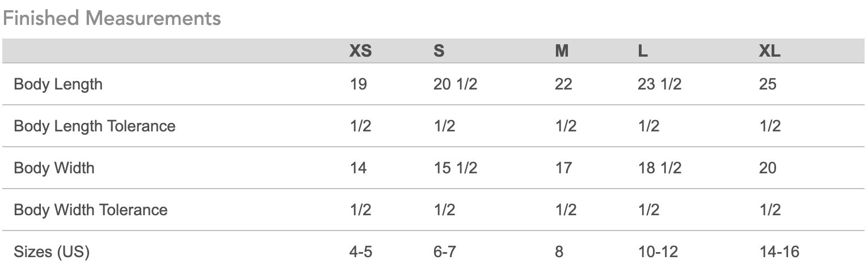868x273 pixels.
Task: Click the 14-16 US sizes cell
Action: click(779, 251)
